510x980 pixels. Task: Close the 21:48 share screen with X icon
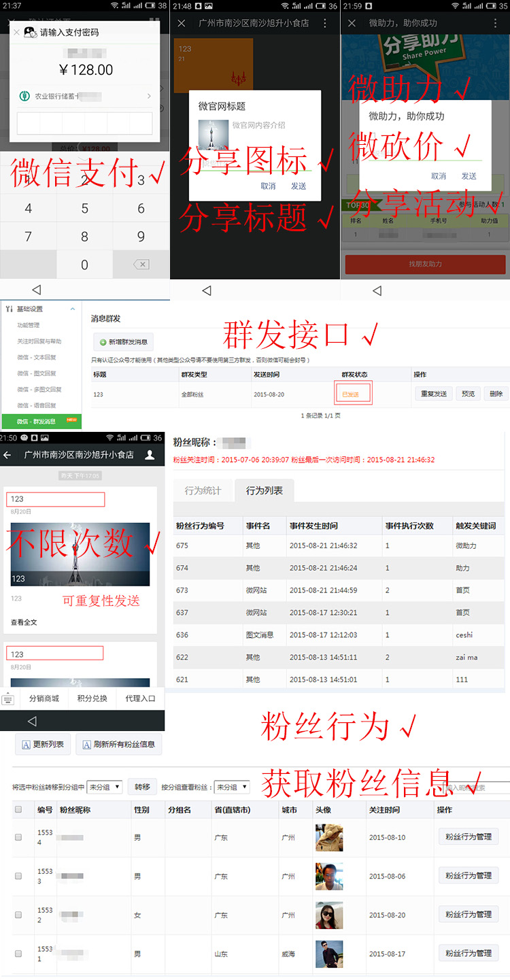182,23
